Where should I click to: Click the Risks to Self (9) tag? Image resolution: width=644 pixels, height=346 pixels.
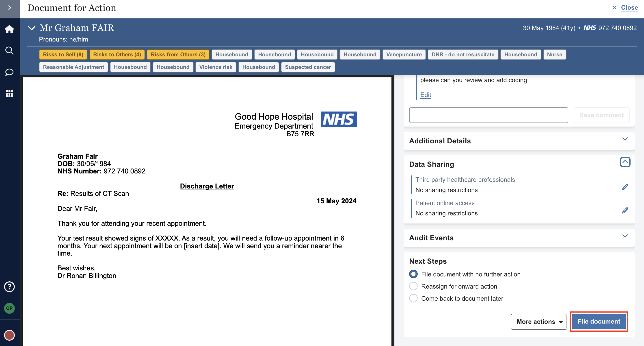(63, 55)
